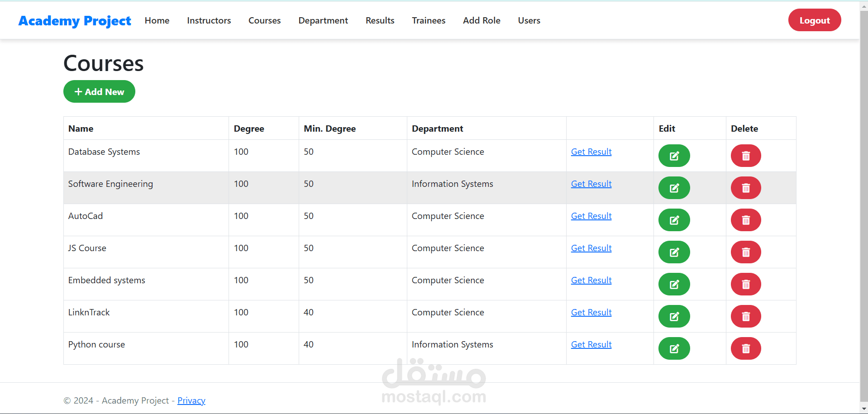Select the edit icon for AutoCad
Viewport: 868px width, 414px height.
coord(674,220)
